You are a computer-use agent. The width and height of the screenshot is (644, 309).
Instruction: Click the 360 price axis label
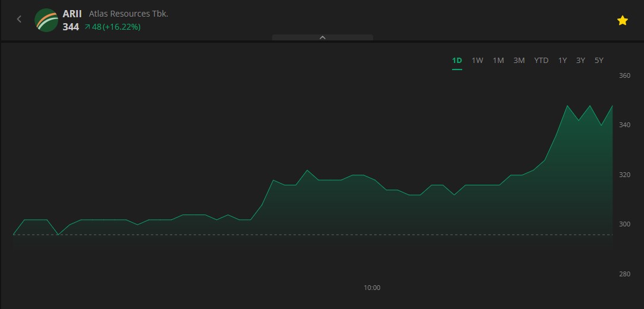(624, 75)
